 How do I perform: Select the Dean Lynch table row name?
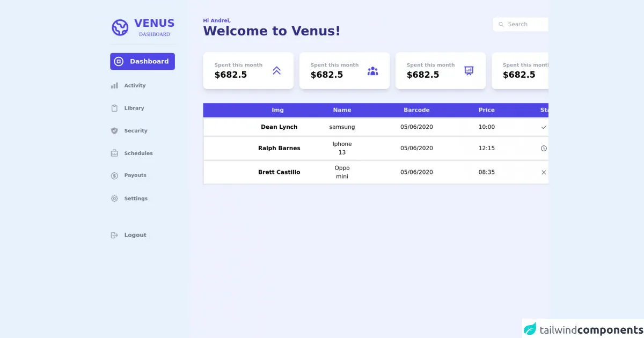tap(279, 127)
